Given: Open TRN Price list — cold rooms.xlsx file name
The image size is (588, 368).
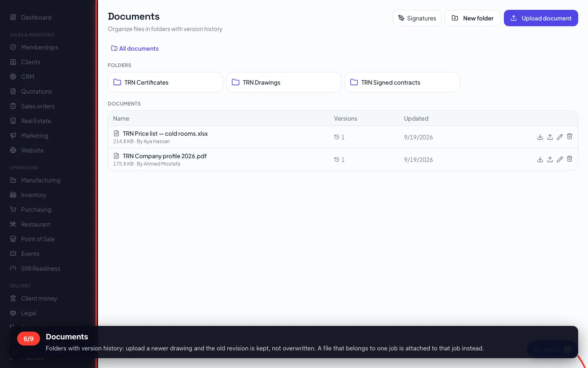Looking at the screenshot, I should 165,134.
